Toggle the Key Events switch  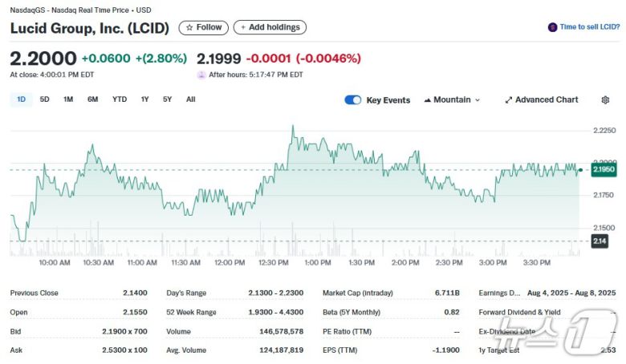point(352,100)
